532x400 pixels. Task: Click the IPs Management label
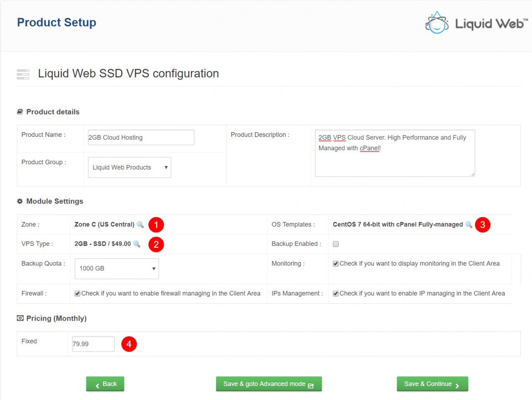coord(297,294)
